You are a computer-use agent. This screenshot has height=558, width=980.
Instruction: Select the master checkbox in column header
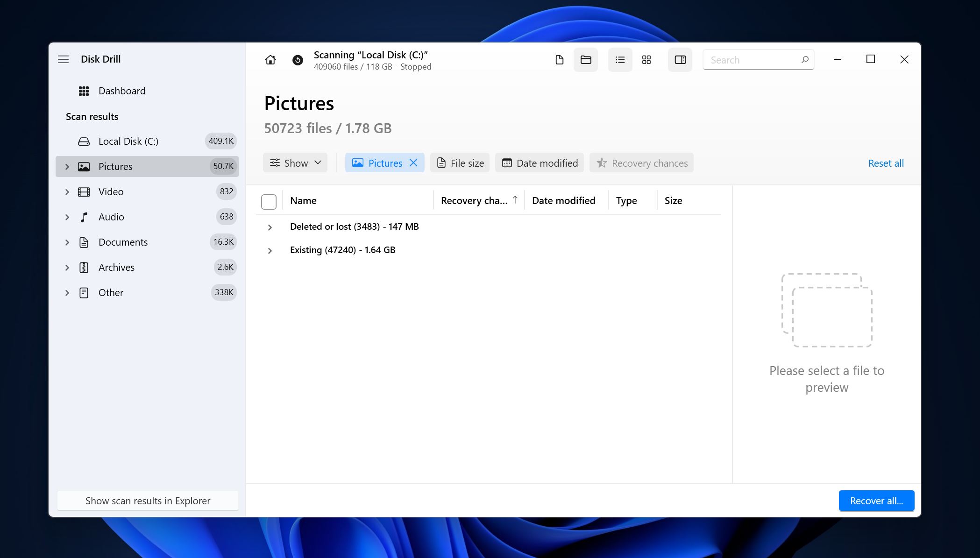coord(269,200)
